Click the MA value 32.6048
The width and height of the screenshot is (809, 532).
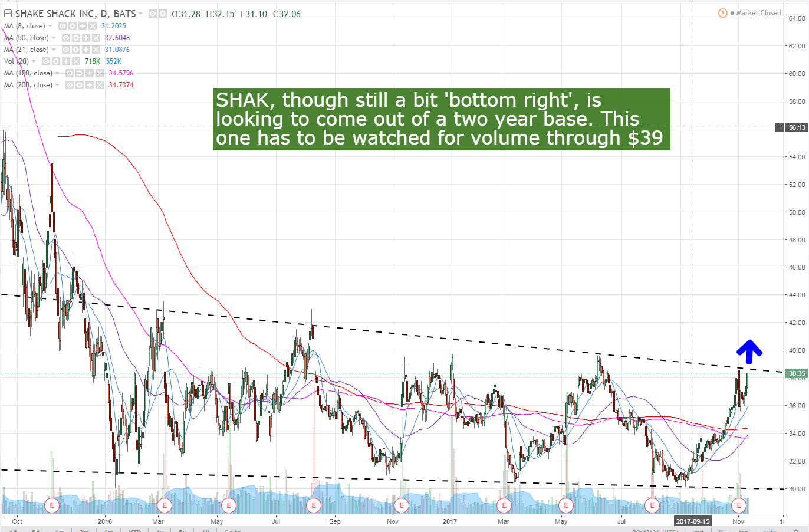117,38
